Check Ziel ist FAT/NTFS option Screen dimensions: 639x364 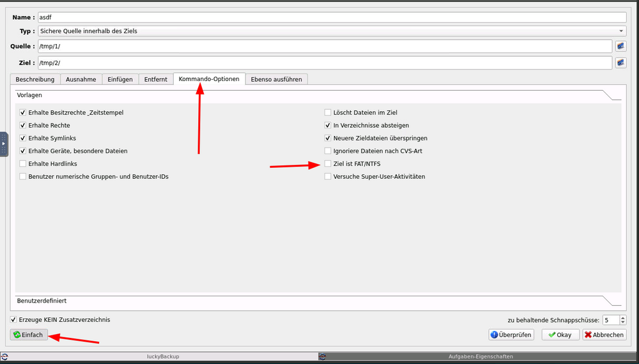click(x=328, y=163)
